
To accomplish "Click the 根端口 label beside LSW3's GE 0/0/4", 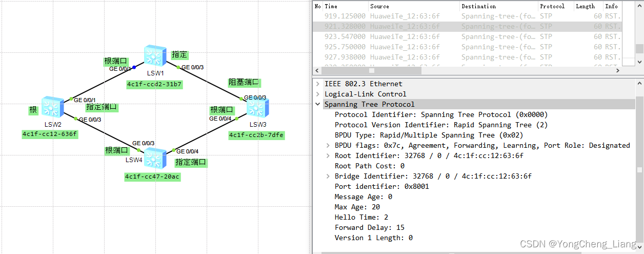I will (222, 110).
